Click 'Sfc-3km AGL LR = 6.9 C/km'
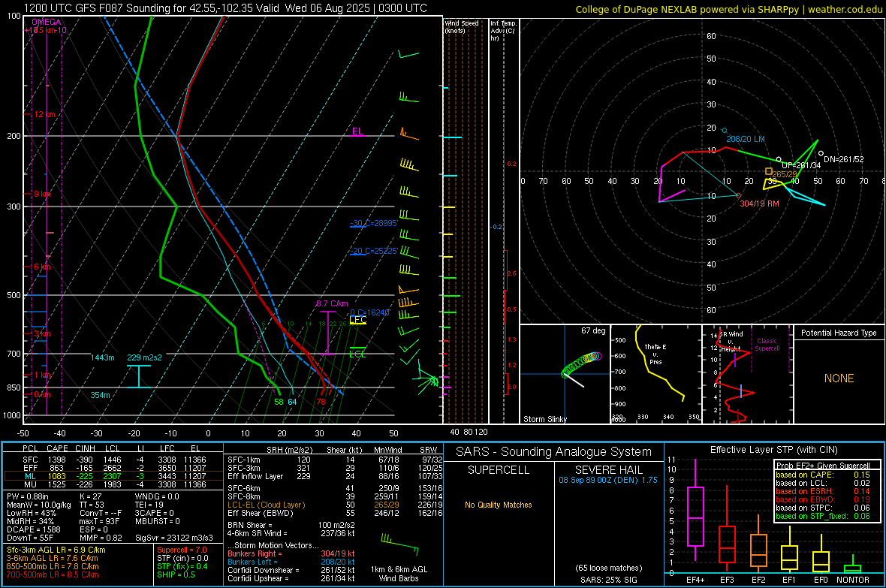This screenshot has height=588, width=886. [56, 550]
